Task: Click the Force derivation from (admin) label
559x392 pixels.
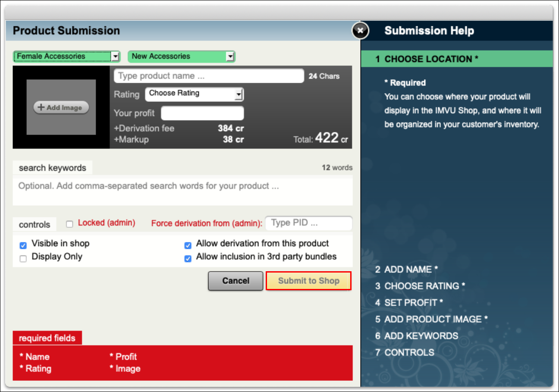Action: pos(207,223)
